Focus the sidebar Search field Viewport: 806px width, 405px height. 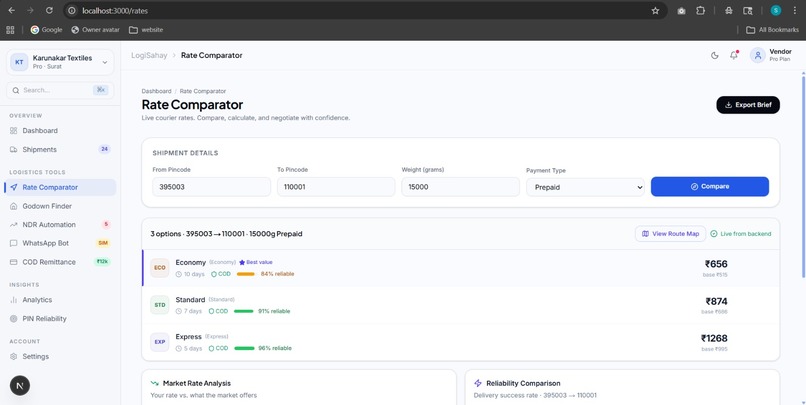[x=60, y=90]
